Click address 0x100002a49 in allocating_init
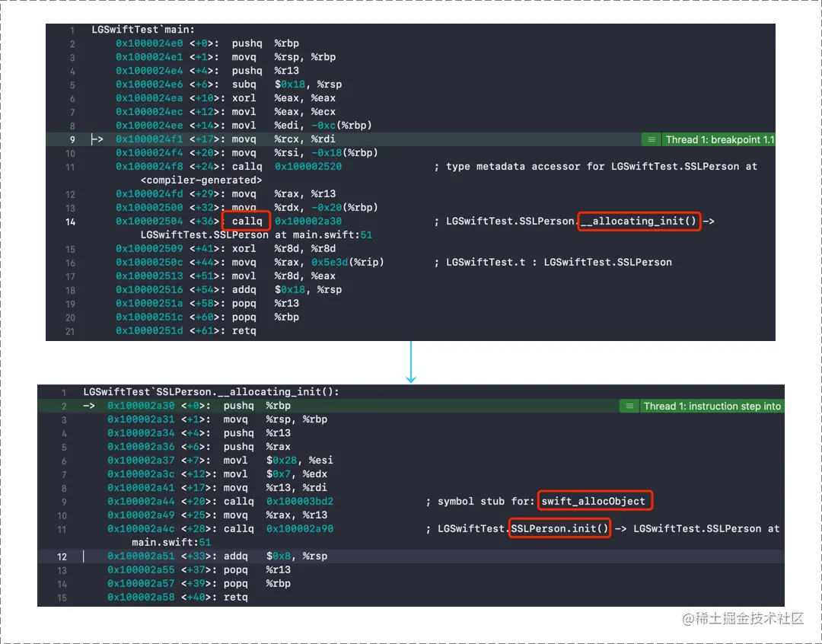The height and width of the screenshot is (644, 822). click(x=141, y=515)
